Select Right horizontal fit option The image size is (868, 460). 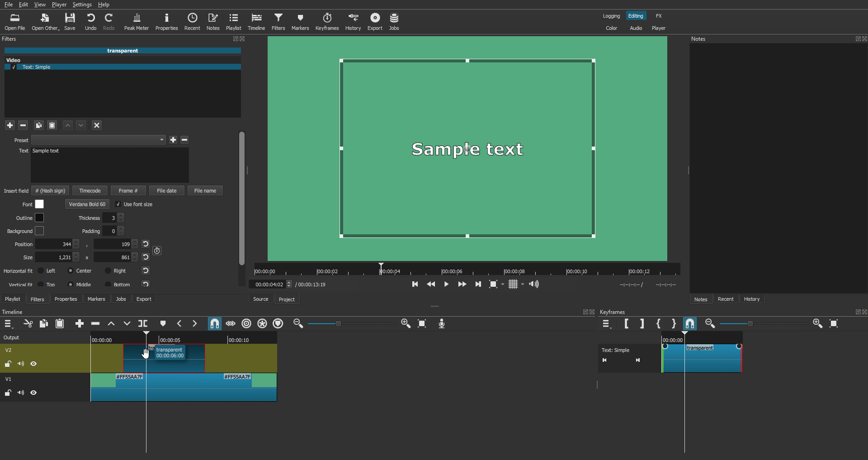pyautogui.click(x=108, y=271)
